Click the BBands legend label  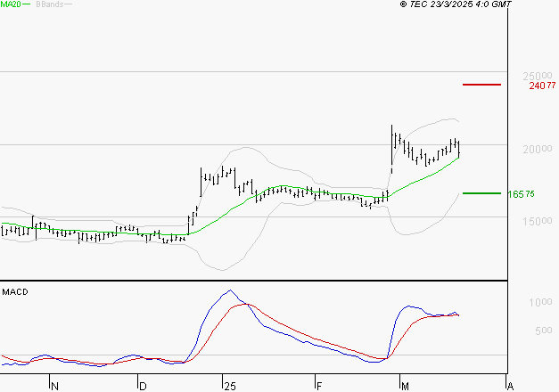point(50,4)
